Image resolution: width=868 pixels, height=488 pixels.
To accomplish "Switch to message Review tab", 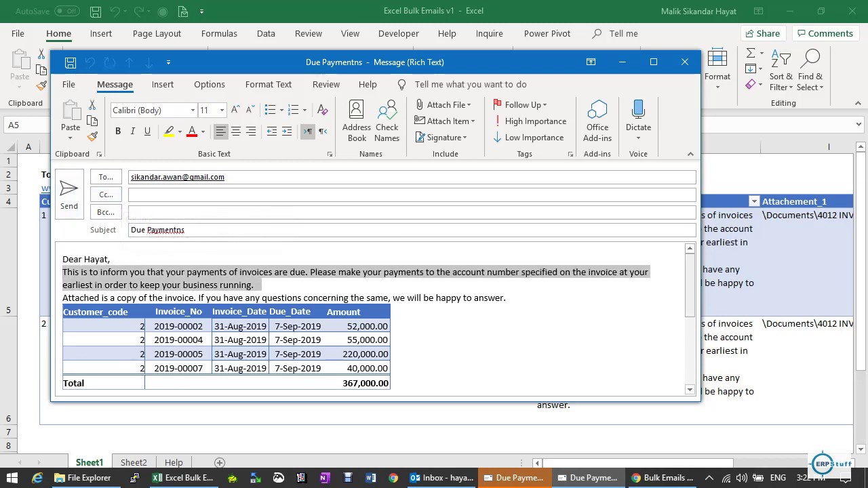I will 326,85.
